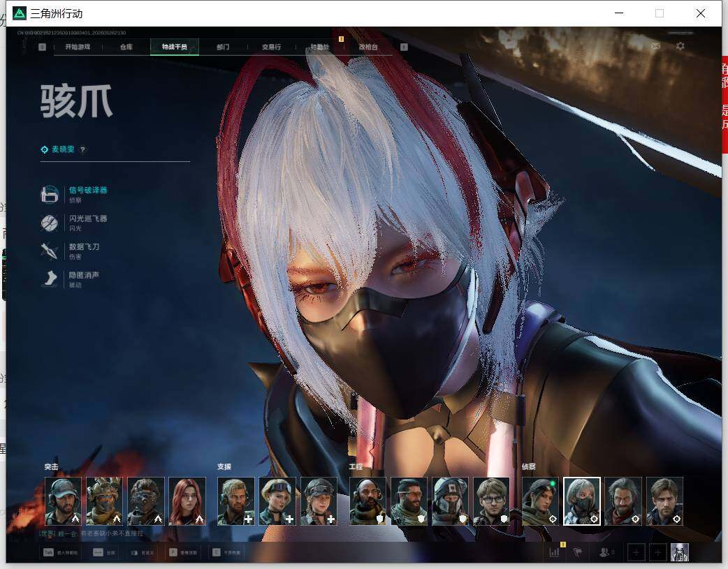The width and height of the screenshot is (728, 569).
Task: Choose the grey-bearded recon operator portrait
Action: [623, 501]
